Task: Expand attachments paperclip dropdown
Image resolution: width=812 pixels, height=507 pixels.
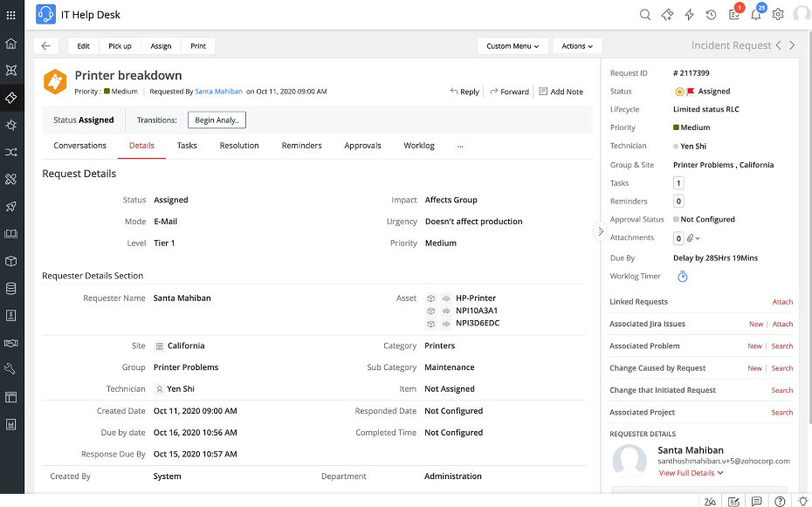Action: click(x=693, y=238)
